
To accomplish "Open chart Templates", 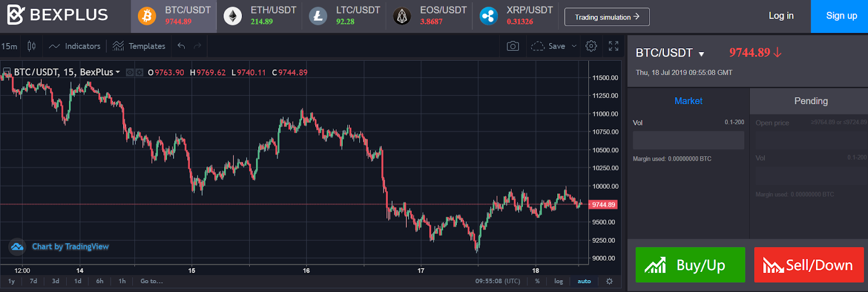I will [139, 46].
